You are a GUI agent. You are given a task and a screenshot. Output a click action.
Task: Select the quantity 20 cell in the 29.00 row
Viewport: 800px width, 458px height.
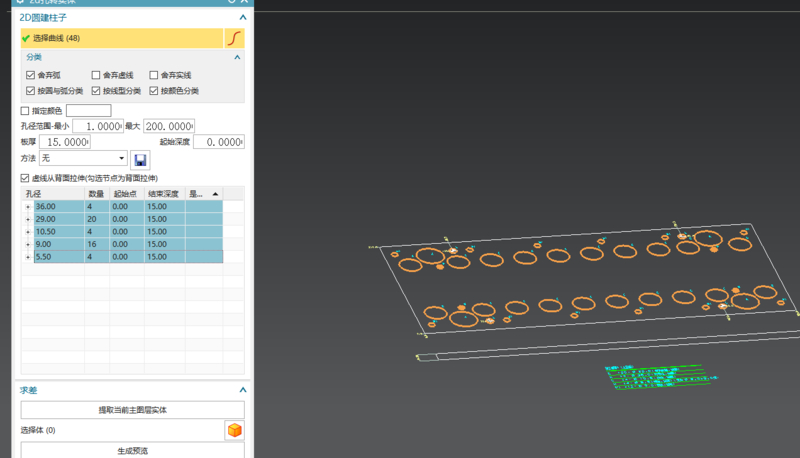[x=97, y=219]
